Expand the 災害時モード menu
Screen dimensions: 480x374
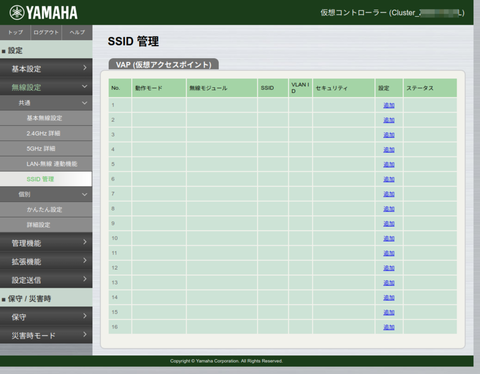[46, 335]
